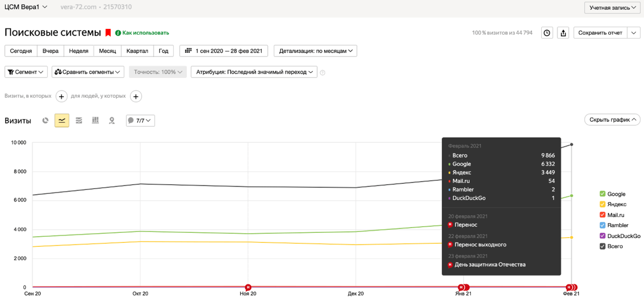Screen dimensions: 644x305
Task: Toggle Яндекс series checkbox in legend
Action: pos(602,204)
